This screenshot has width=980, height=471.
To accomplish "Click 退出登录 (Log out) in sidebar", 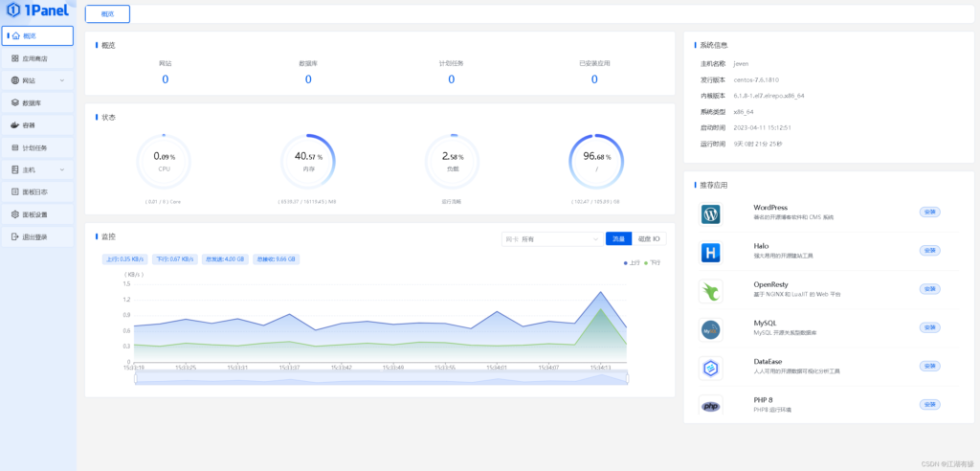I will pos(36,236).
